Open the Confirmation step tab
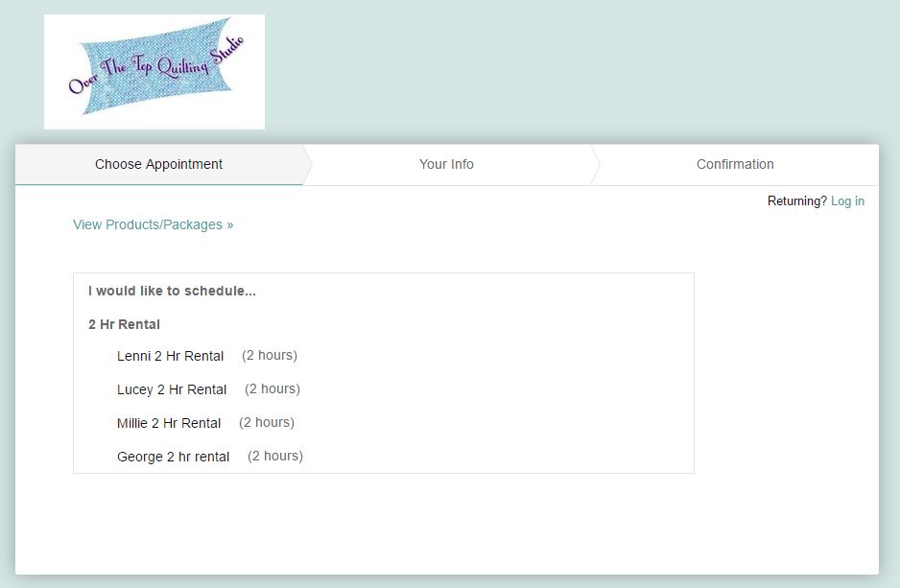900x588 pixels. (735, 165)
